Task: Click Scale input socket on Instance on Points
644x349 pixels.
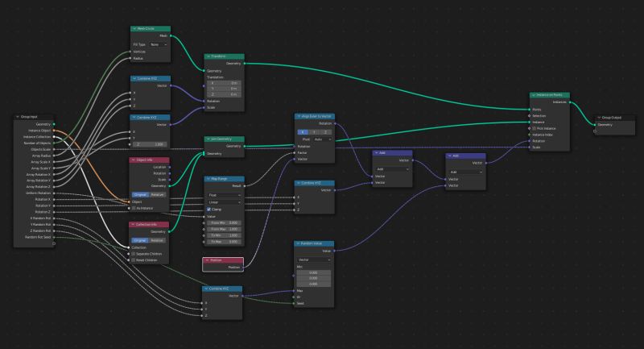Action: (530, 147)
